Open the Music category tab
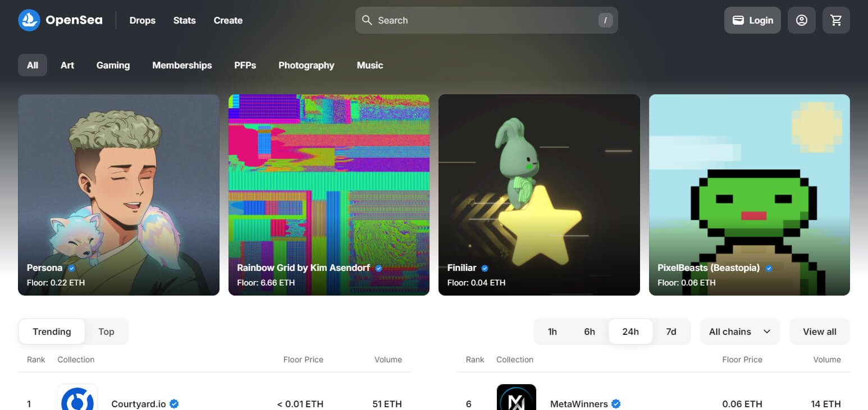Image resolution: width=868 pixels, height=410 pixels. pyautogui.click(x=370, y=65)
